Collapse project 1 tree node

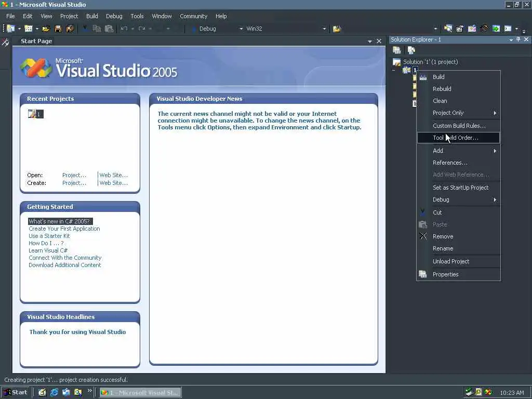point(394,70)
